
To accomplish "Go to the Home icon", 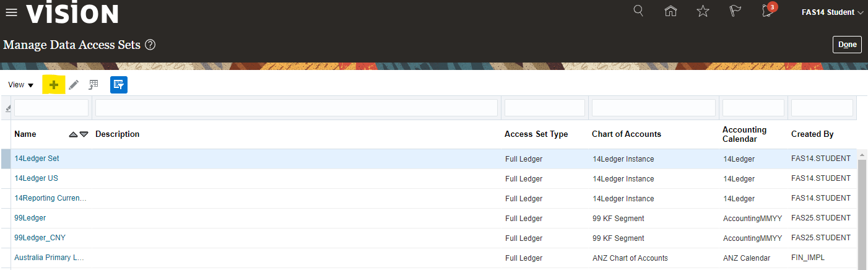I will [671, 11].
